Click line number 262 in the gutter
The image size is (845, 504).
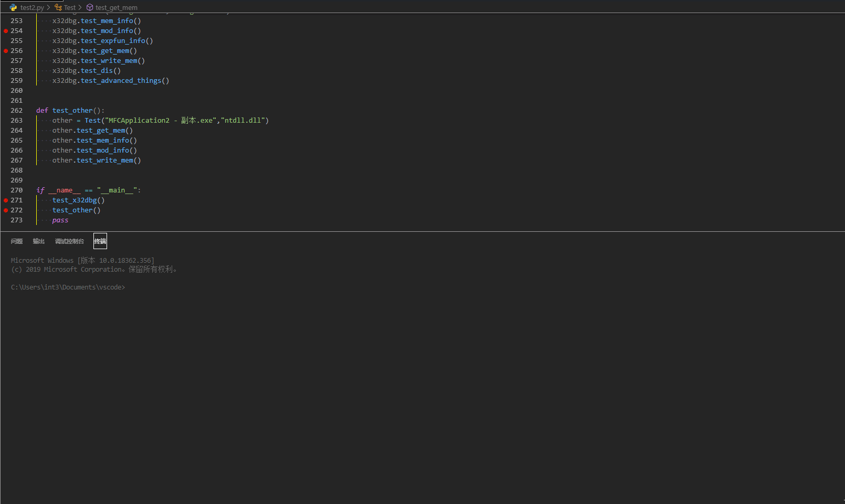tap(17, 111)
